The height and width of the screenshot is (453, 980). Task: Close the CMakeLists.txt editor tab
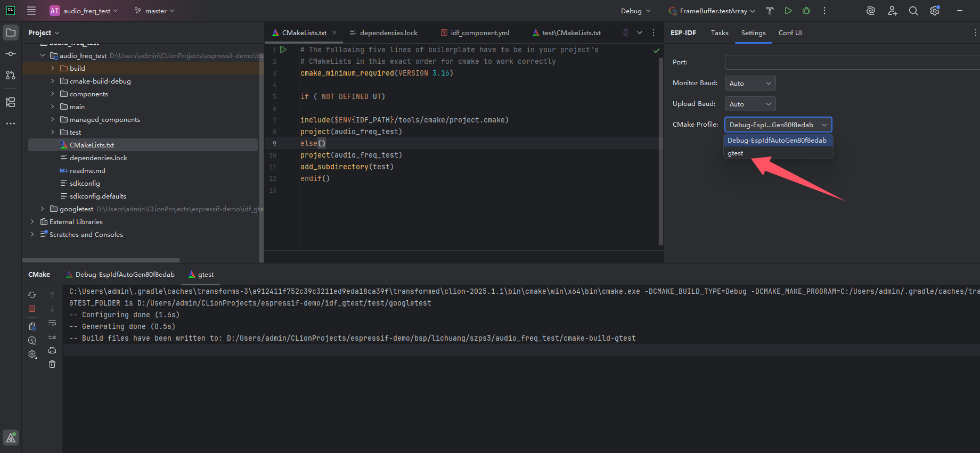pyautogui.click(x=334, y=32)
